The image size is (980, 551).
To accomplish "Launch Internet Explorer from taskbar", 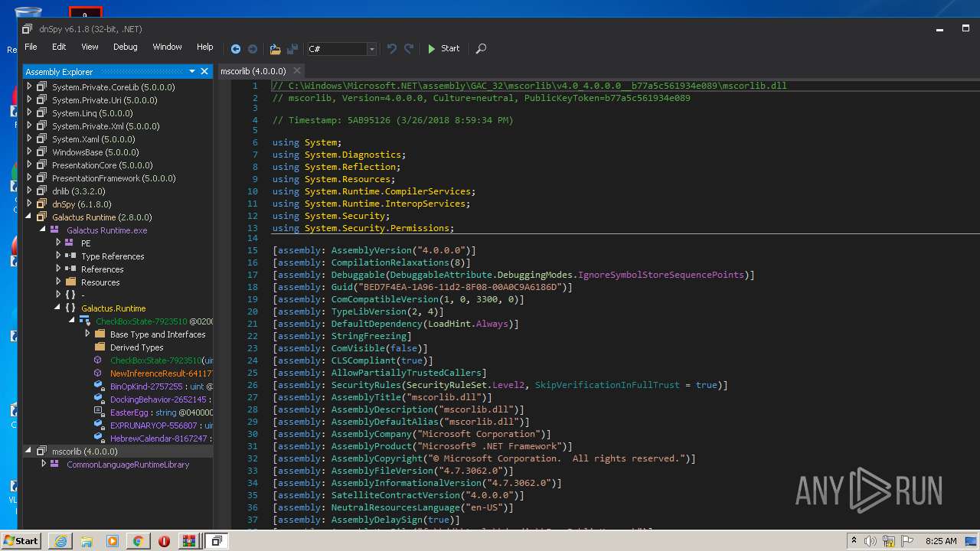I will click(60, 541).
